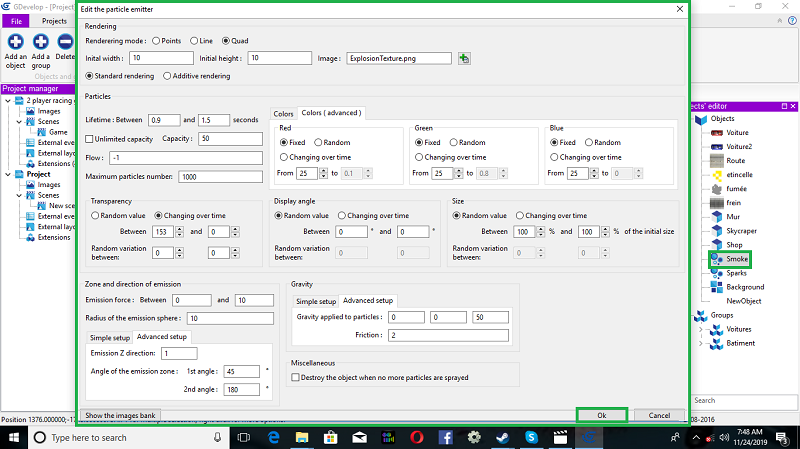Select Line rendering mode
Image resolution: width=800 pixels, height=449 pixels.
tap(194, 41)
